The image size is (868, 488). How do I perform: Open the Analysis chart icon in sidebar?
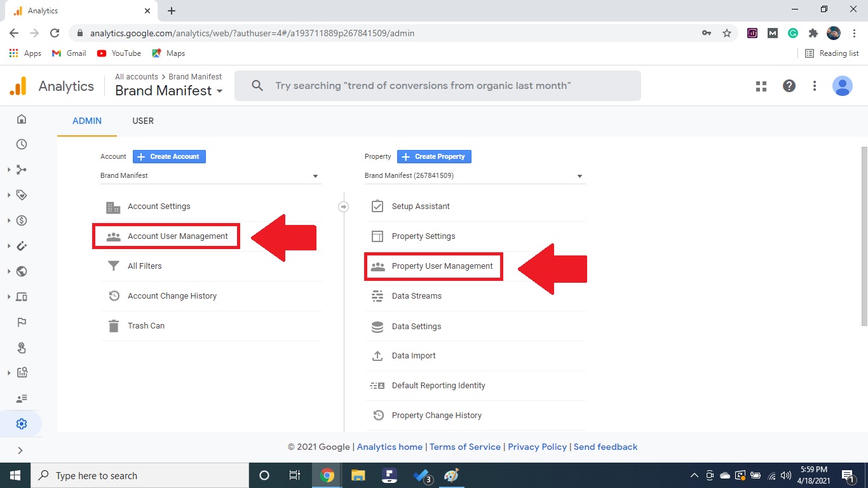pyautogui.click(x=22, y=373)
